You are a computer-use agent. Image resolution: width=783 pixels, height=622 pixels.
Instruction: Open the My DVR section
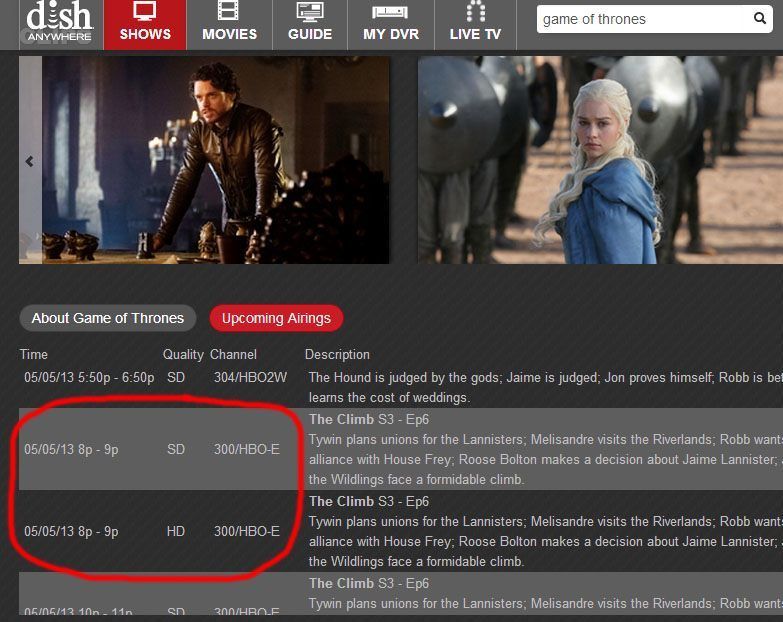[391, 24]
